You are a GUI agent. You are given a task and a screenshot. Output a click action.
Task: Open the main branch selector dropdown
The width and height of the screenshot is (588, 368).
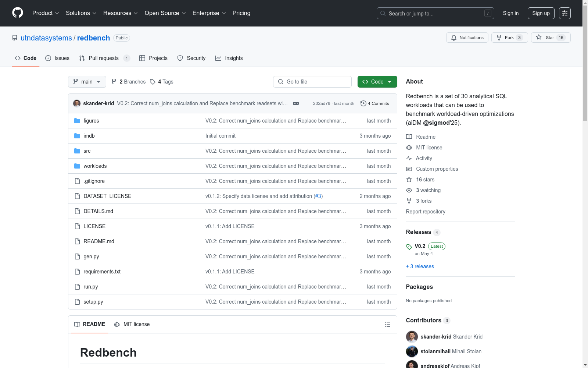[87, 82]
